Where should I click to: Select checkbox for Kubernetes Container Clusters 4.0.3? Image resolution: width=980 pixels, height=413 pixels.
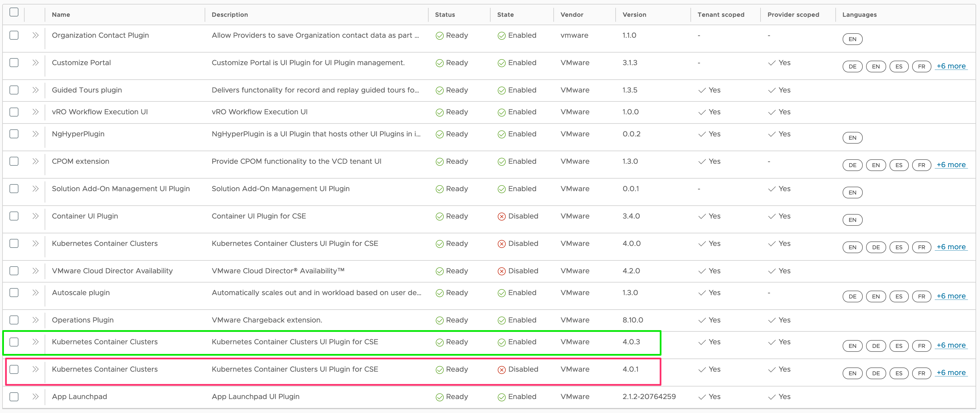coord(14,342)
